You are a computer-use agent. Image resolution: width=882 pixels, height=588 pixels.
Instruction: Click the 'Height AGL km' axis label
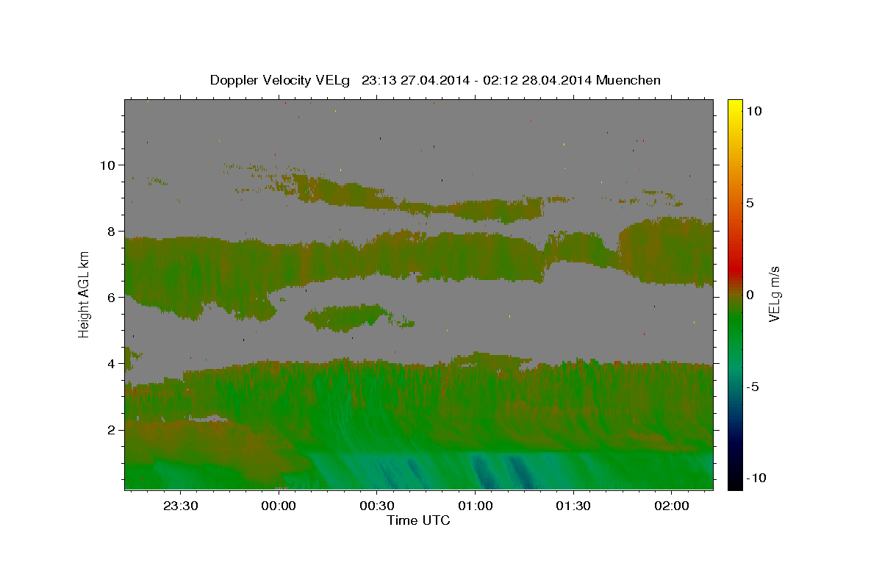(x=85, y=293)
